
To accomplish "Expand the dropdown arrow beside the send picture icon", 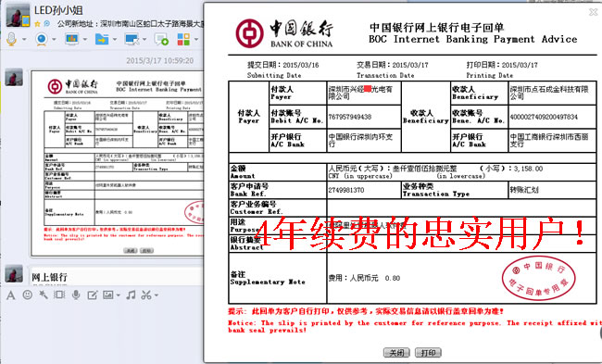I will coord(119,295).
